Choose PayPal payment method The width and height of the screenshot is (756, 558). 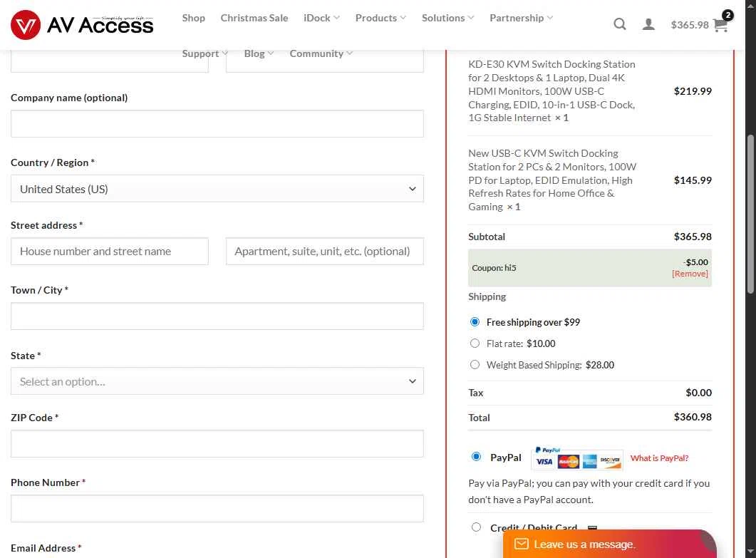(x=477, y=456)
